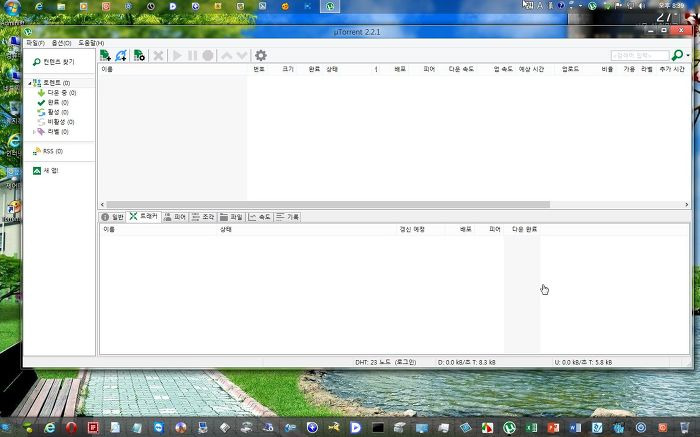Click the Create New Torrent toolbar icon
Screen dimensions: 700x437
coord(139,55)
